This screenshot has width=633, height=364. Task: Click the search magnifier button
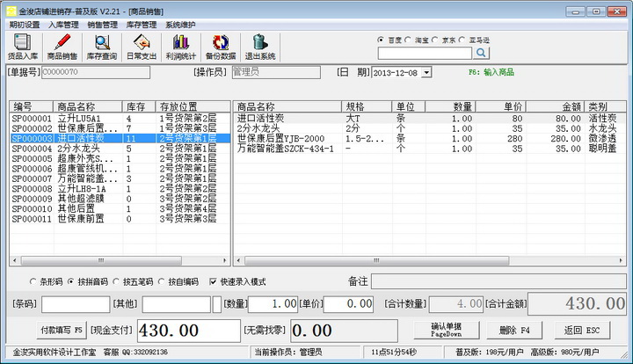click(x=481, y=53)
